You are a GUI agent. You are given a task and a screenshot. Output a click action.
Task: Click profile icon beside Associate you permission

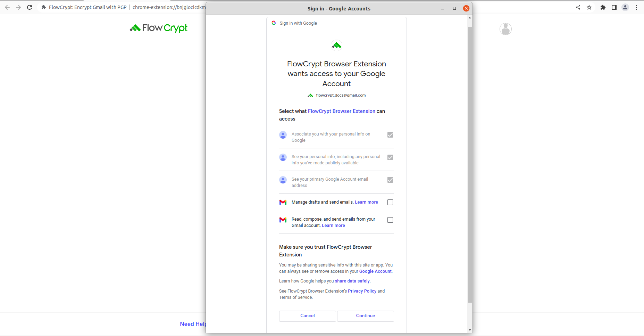[283, 135]
